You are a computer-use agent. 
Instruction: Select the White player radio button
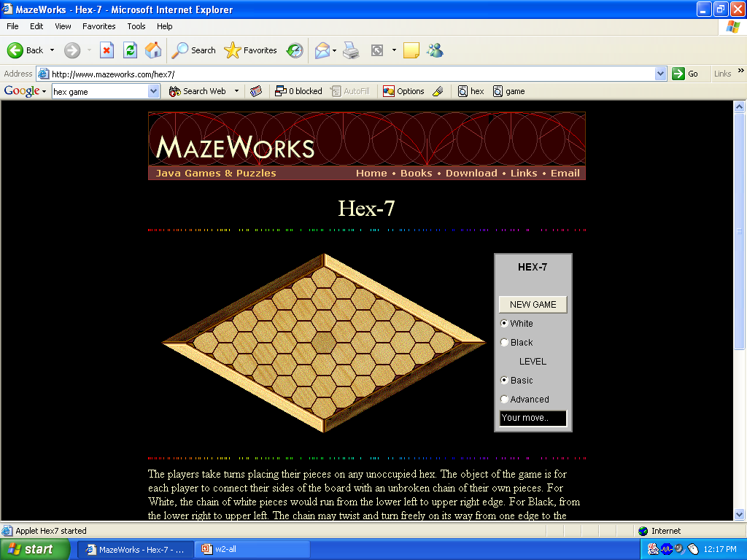coord(504,324)
